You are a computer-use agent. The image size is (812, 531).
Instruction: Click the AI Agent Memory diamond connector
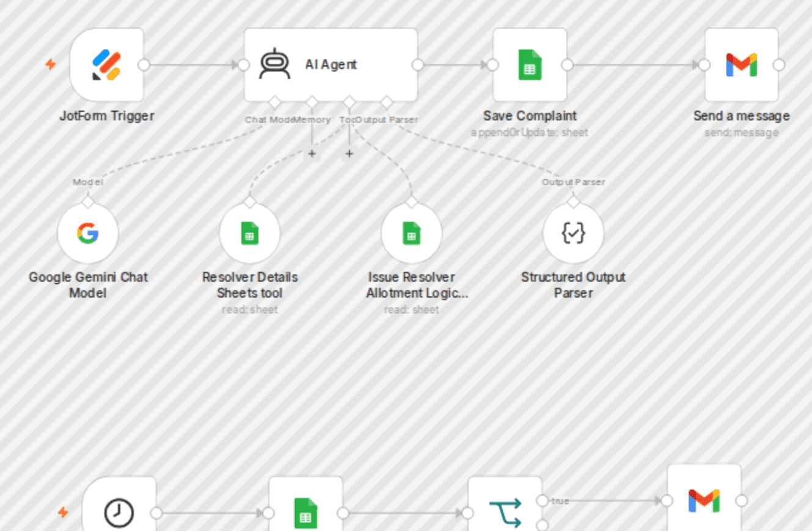pyautogui.click(x=312, y=101)
